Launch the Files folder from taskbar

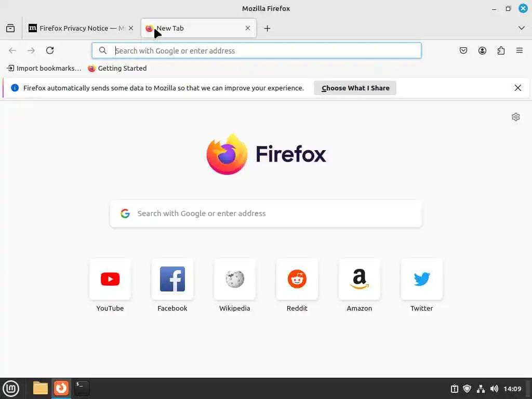coord(41,388)
